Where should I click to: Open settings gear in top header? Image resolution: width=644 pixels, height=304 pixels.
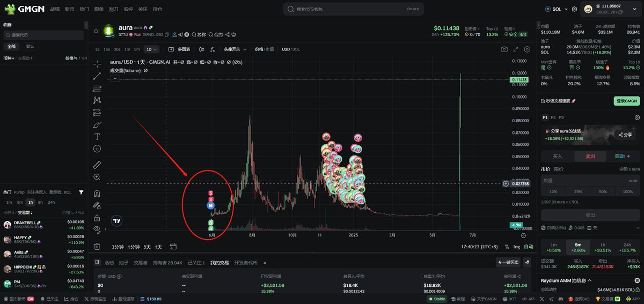[x=575, y=9]
